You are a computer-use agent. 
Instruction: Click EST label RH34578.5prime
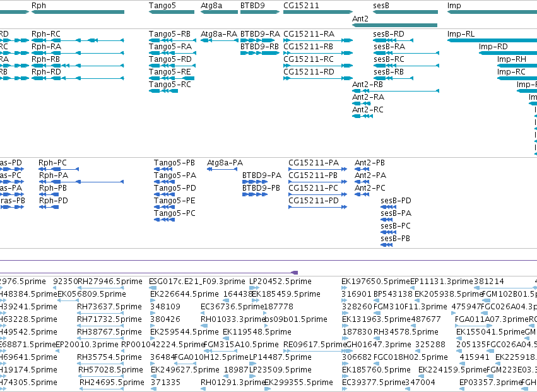(406, 332)
